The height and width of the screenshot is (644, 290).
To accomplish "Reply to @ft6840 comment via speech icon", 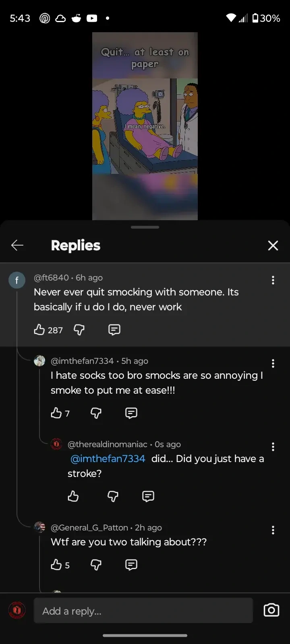I will coord(114,330).
